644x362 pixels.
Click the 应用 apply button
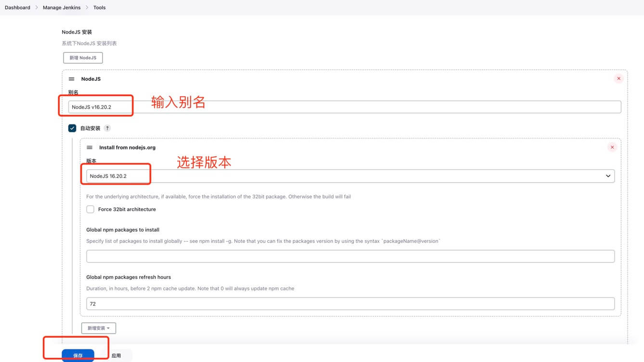pyautogui.click(x=116, y=356)
